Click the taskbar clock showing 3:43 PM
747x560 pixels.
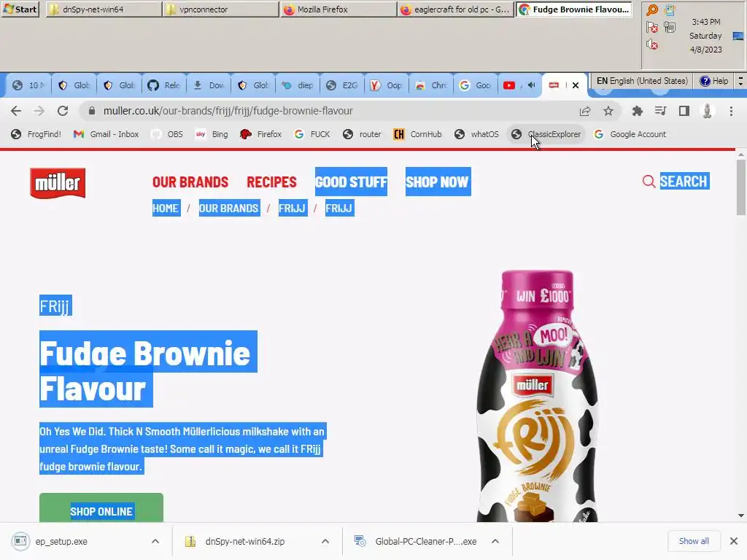706,22
